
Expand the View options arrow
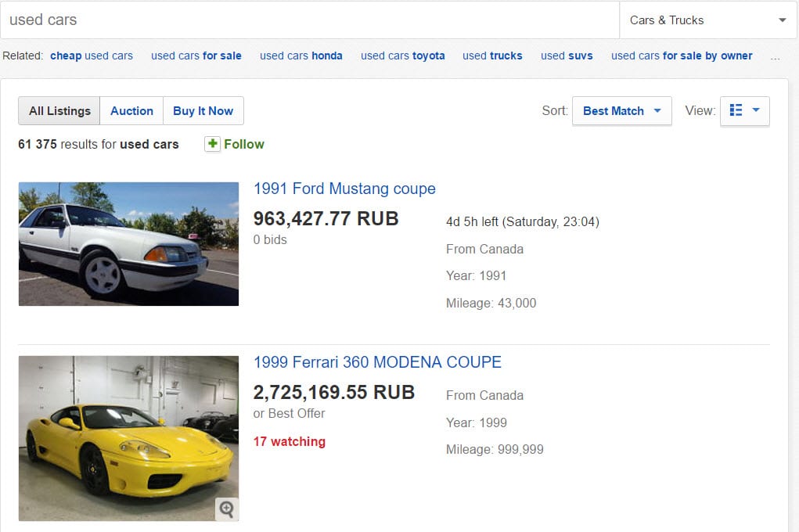756,110
